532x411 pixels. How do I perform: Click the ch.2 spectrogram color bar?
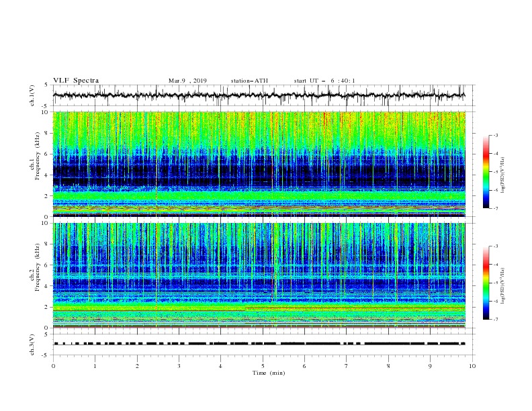pyautogui.click(x=486, y=283)
